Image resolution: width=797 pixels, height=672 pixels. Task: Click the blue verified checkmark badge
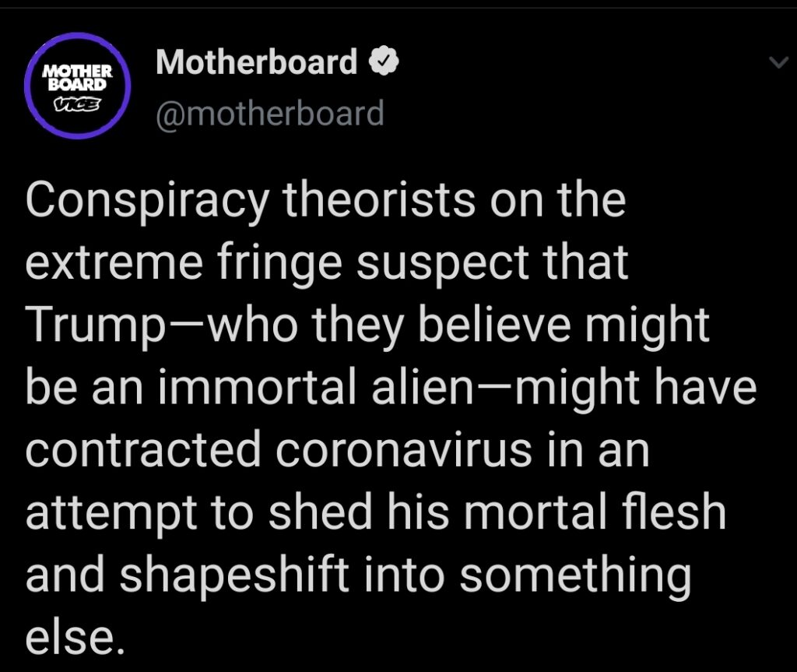pyautogui.click(x=383, y=61)
